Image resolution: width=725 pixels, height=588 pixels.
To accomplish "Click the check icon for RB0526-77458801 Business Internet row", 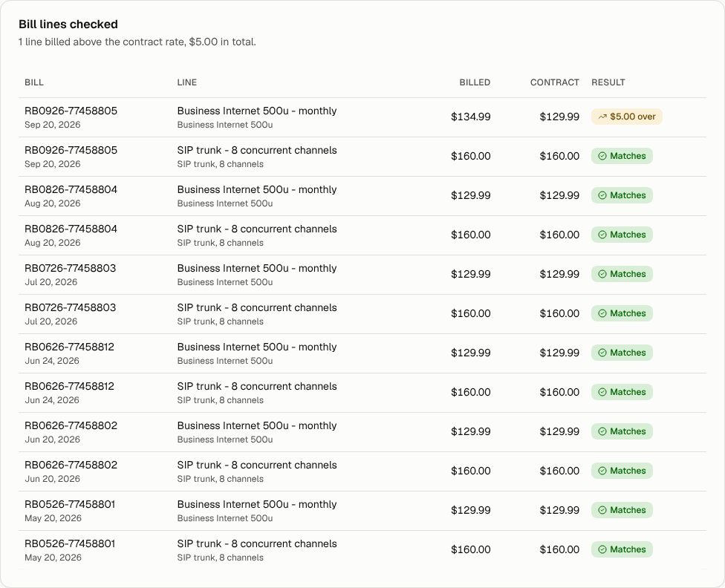I will (602, 510).
